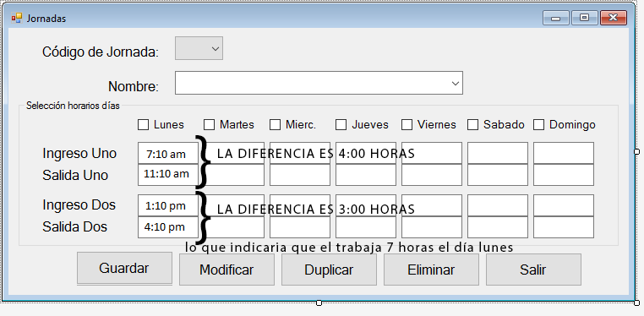Click Domingo Salida Uno time field
Screen dimensions: 644x316
pyautogui.click(x=564, y=175)
